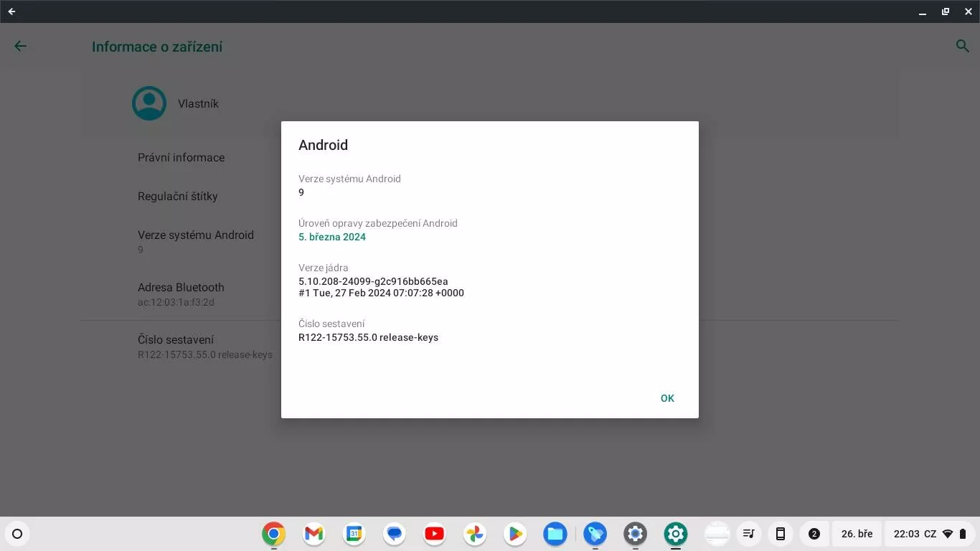Image resolution: width=980 pixels, height=551 pixels.
Task: Open media controls playlist icon
Action: pos(748,534)
